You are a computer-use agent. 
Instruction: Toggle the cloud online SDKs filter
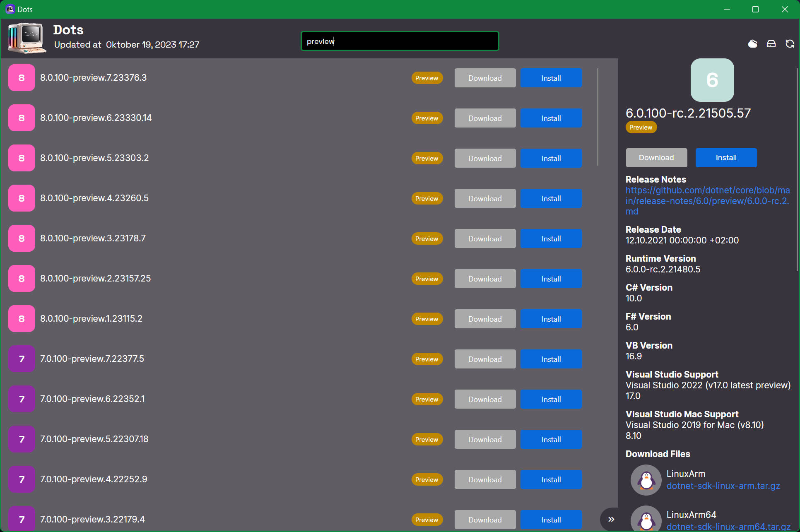[x=752, y=43]
